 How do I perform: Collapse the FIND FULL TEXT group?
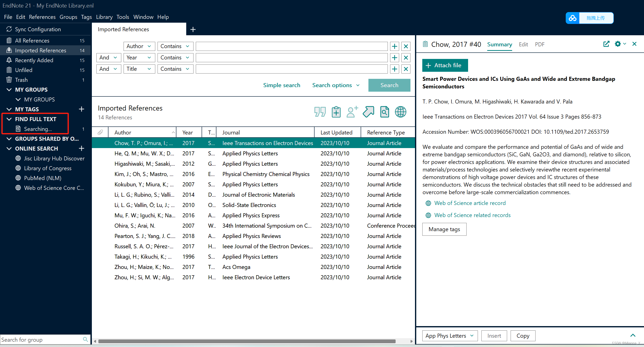click(x=9, y=119)
